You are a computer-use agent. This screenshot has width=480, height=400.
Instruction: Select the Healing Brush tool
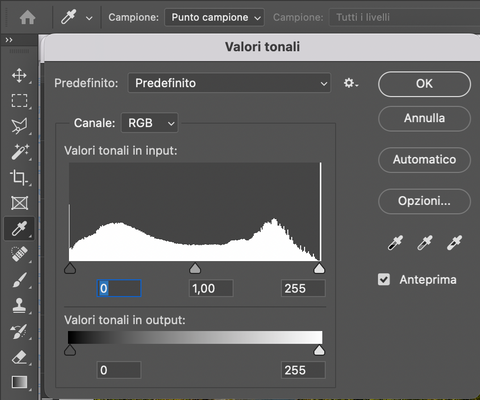click(19, 254)
